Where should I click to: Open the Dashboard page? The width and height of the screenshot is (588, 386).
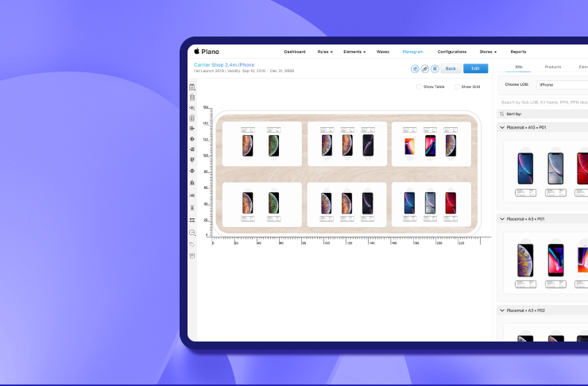click(295, 52)
